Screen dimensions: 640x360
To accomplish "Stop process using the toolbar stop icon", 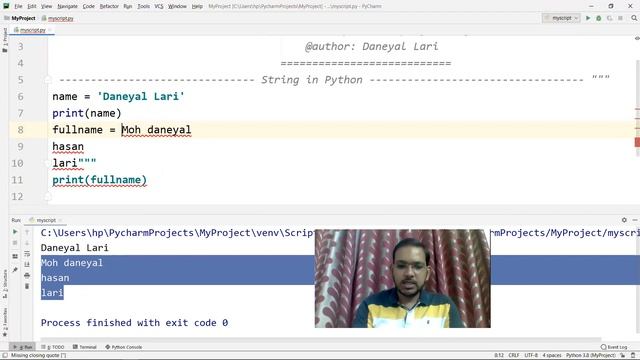I will click(x=620, y=18).
